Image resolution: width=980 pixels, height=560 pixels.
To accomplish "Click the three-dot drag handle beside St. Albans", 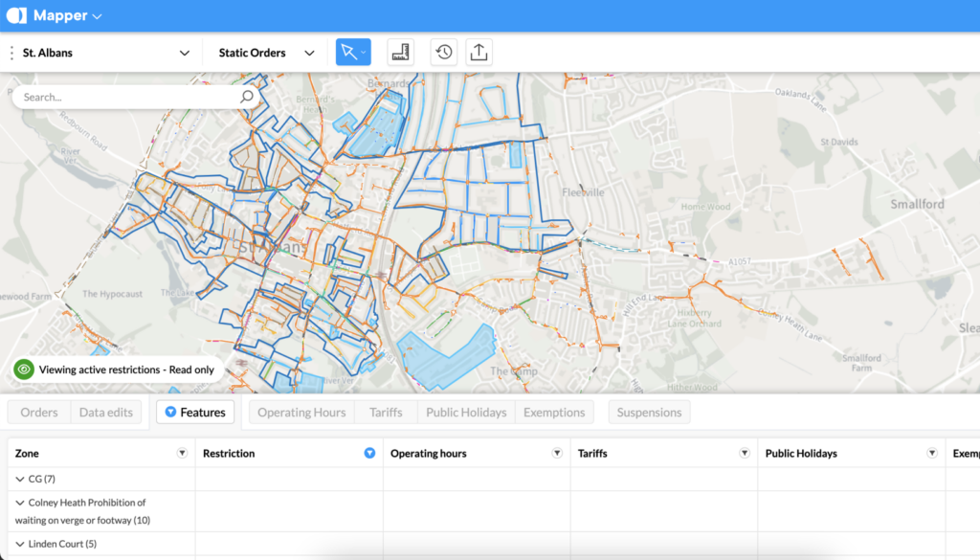I will 11,53.
